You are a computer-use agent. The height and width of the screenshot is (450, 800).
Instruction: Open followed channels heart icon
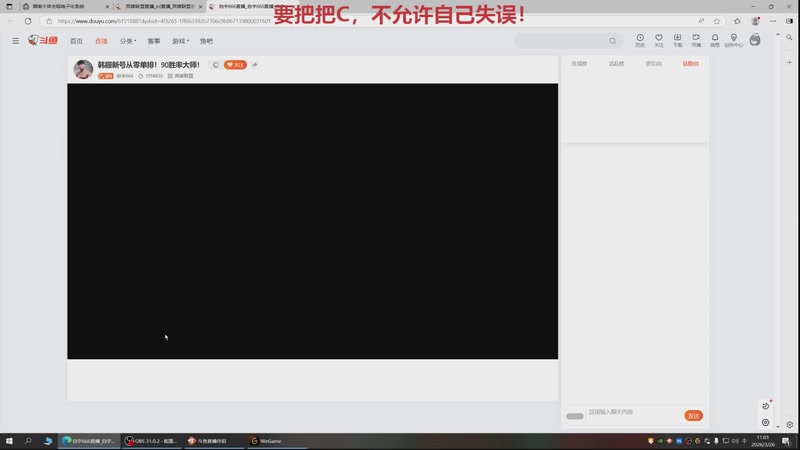tap(659, 40)
